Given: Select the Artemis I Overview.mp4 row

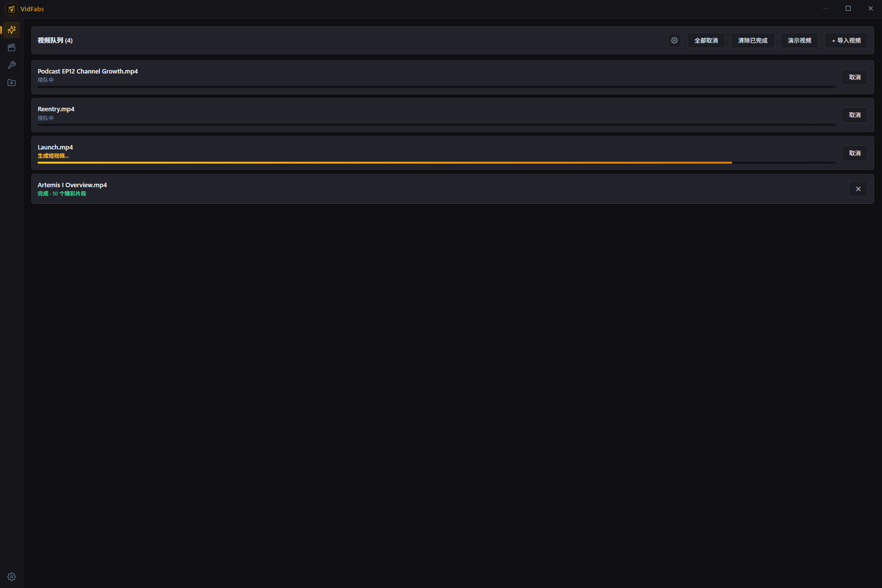Looking at the screenshot, I should click(x=452, y=189).
